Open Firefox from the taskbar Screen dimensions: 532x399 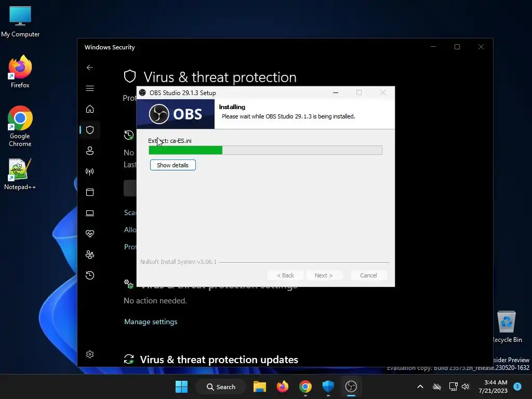pyautogui.click(x=282, y=387)
